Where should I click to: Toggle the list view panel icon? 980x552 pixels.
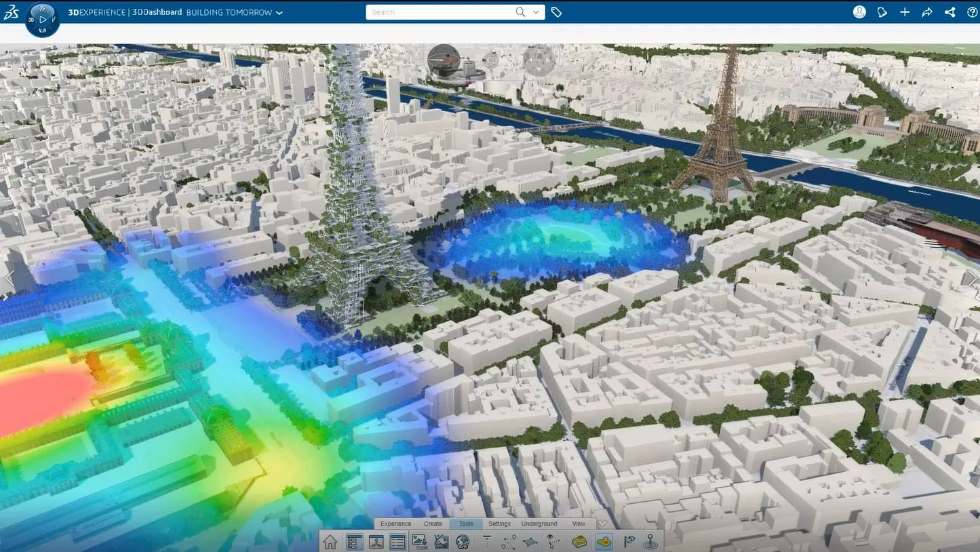pos(397,541)
